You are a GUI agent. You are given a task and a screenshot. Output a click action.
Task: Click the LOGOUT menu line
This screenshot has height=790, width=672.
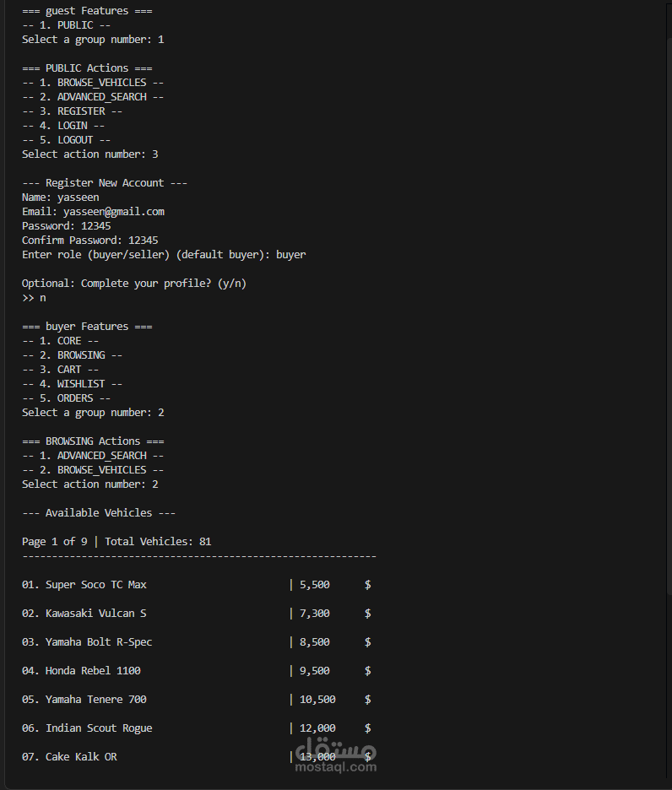point(66,140)
